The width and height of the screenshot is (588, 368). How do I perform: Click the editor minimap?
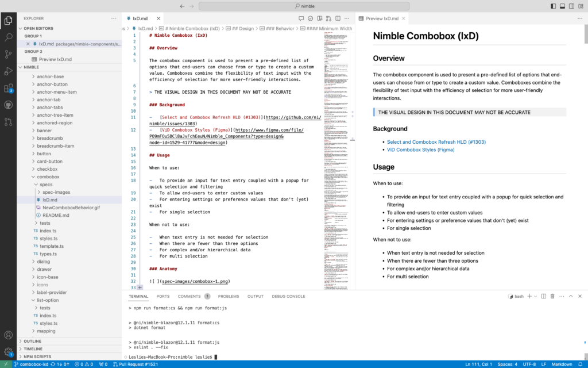(x=336, y=161)
